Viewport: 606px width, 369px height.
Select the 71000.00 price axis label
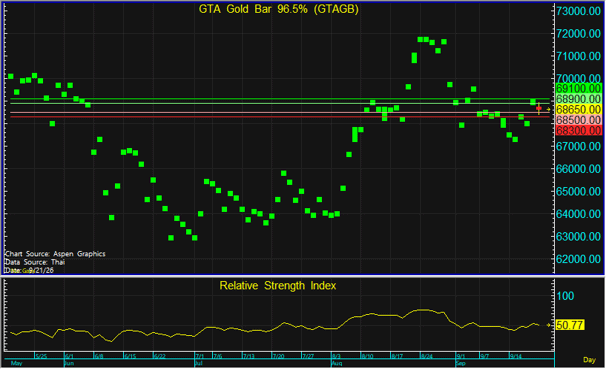click(579, 56)
